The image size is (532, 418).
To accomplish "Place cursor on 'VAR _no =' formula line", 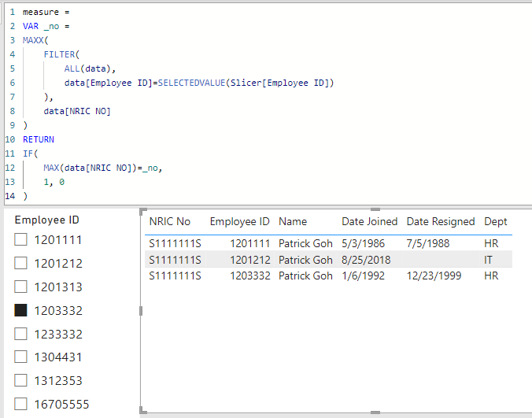I will pyautogui.click(x=46, y=26).
